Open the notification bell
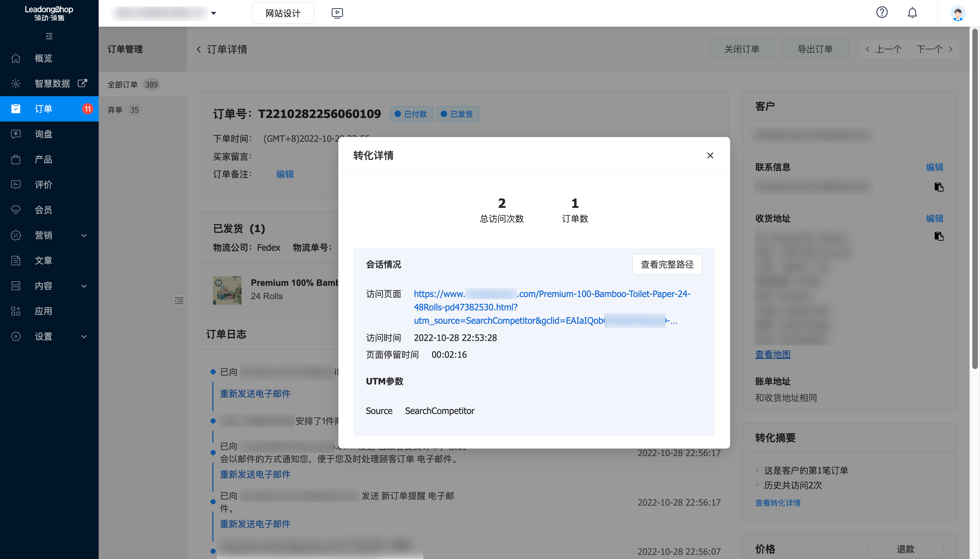Image resolution: width=980 pixels, height=559 pixels. (912, 13)
